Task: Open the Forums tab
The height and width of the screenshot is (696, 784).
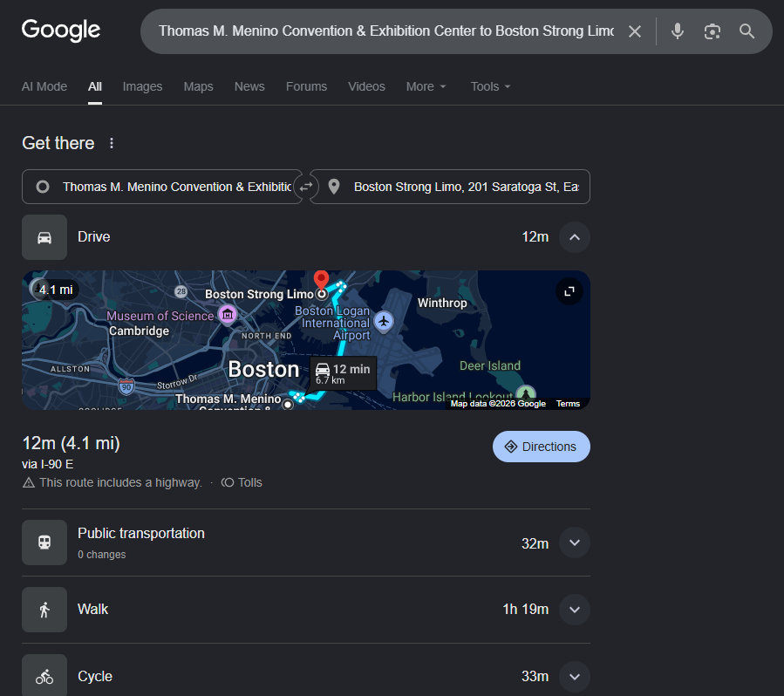Action: pyautogui.click(x=306, y=86)
